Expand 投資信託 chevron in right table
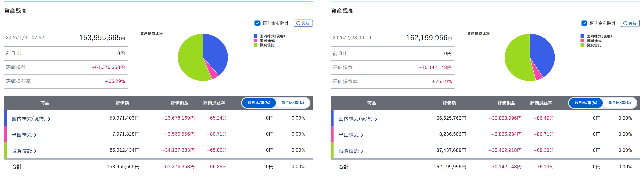644x182 pixels. click(362, 151)
